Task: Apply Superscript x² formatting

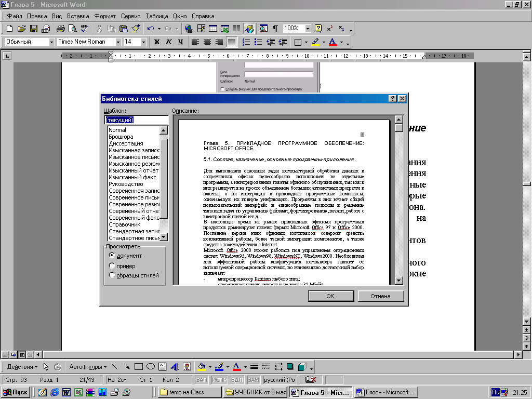Action: pyautogui.click(x=329, y=29)
